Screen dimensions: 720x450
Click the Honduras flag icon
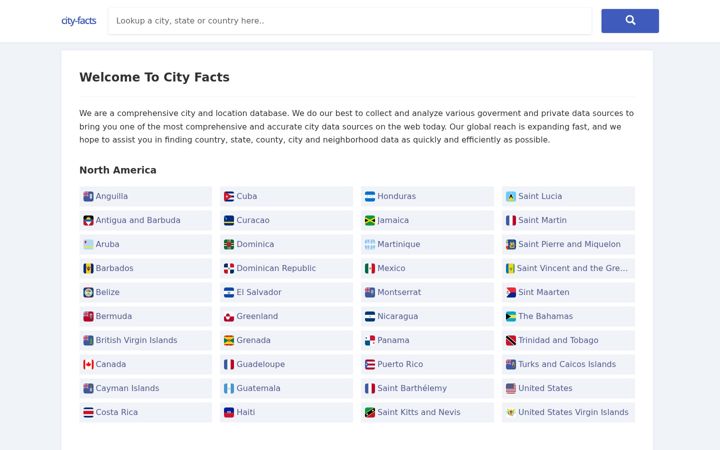click(x=370, y=197)
